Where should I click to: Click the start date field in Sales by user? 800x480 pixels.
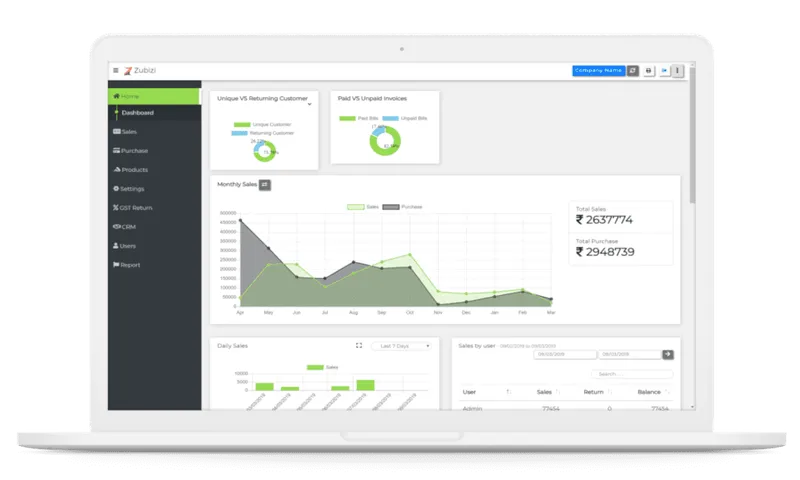tap(565, 354)
